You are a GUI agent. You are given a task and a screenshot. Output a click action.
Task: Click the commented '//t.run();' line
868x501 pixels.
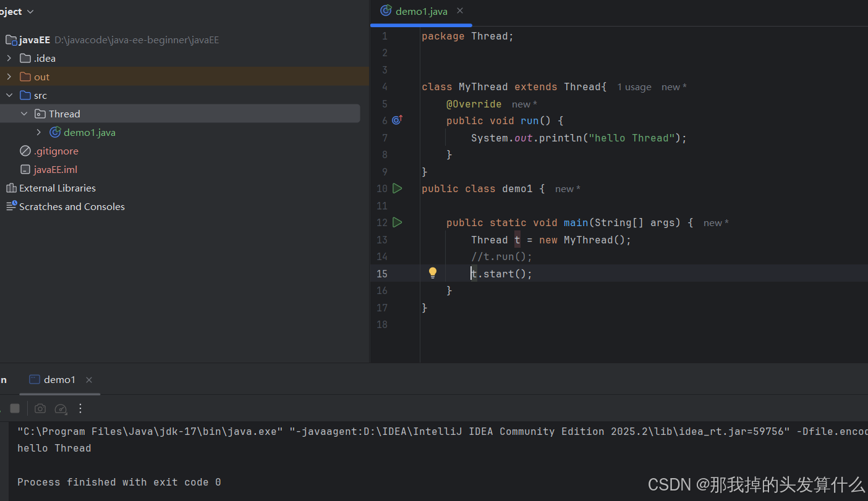(501, 256)
